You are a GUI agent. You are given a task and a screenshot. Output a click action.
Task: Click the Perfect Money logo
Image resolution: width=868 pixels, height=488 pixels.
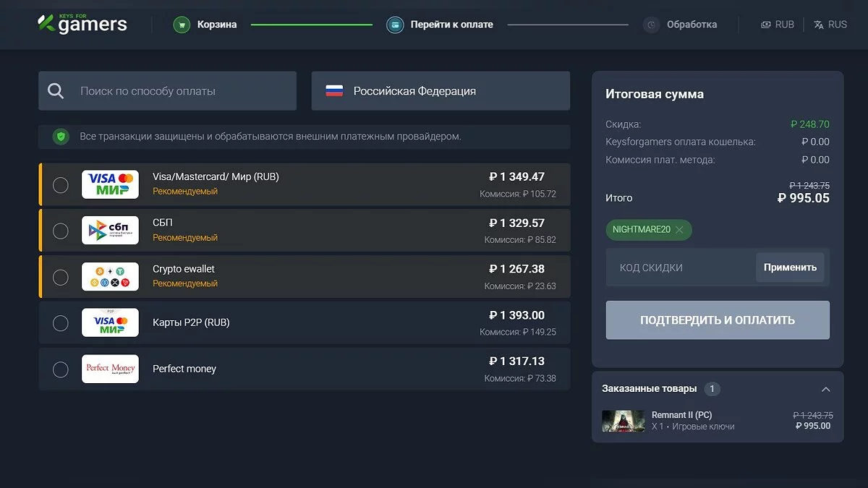[110, 369]
